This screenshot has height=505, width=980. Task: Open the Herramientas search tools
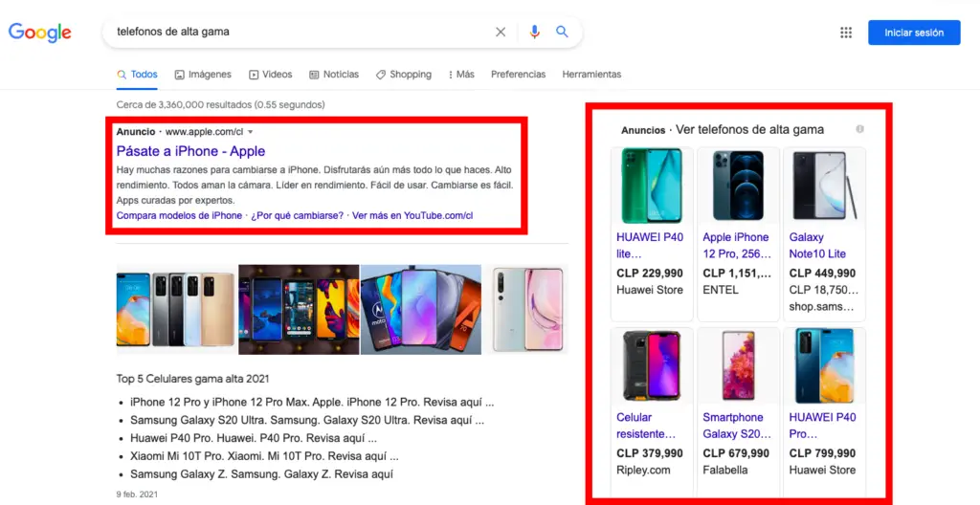591,75
